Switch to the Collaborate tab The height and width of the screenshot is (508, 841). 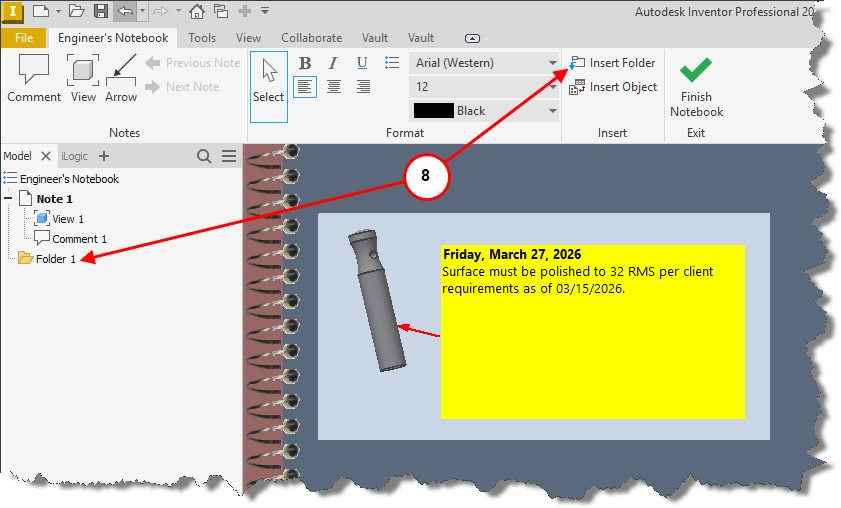tap(312, 38)
